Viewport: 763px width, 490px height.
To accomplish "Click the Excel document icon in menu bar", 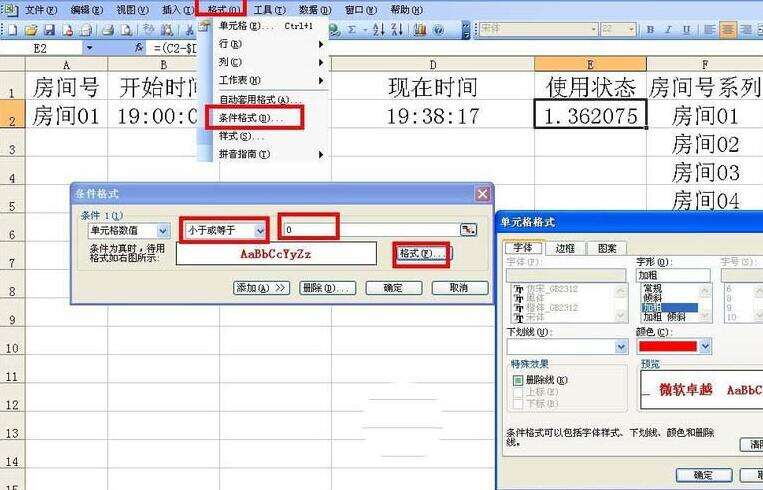I will pos(9,9).
